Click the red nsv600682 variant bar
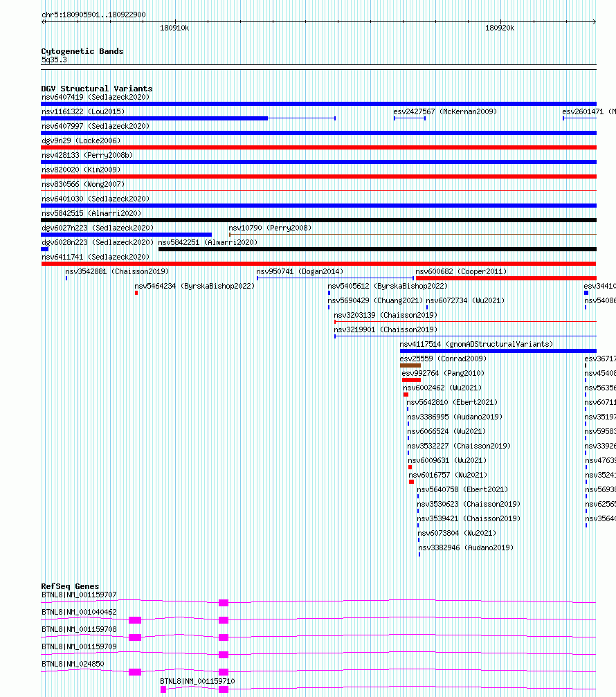The image size is (616, 697). (506, 278)
